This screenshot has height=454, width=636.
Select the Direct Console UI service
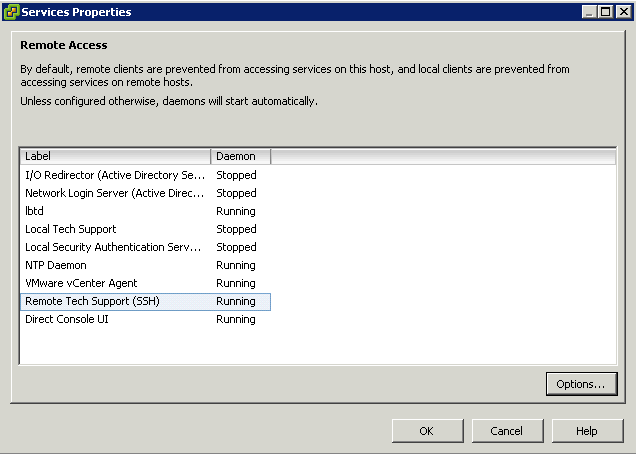click(x=145, y=319)
